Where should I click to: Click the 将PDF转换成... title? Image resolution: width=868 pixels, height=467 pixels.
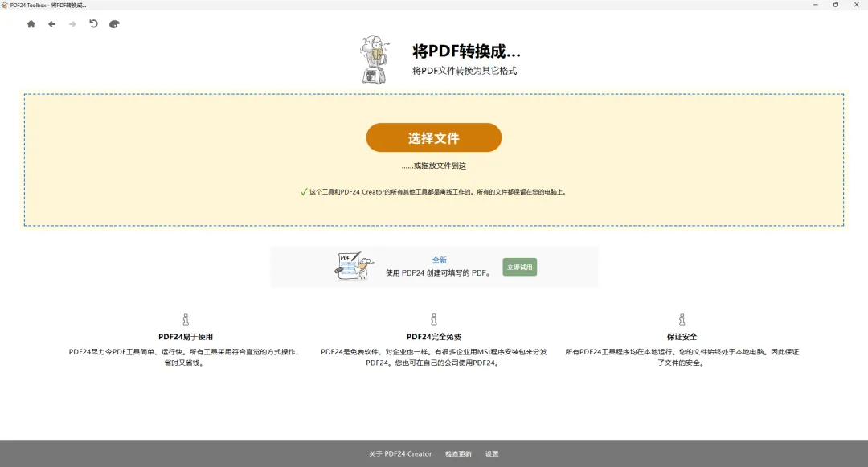[x=466, y=51]
